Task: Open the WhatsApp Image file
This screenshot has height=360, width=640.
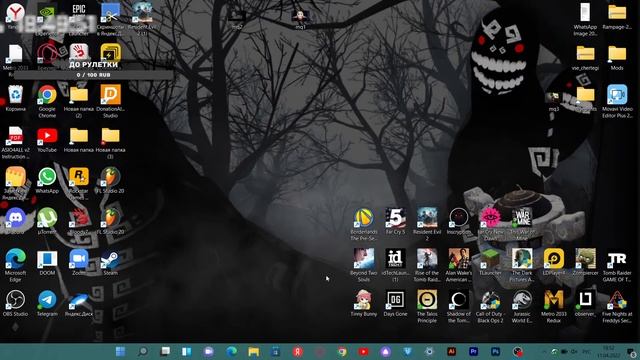Action: [585, 13]
